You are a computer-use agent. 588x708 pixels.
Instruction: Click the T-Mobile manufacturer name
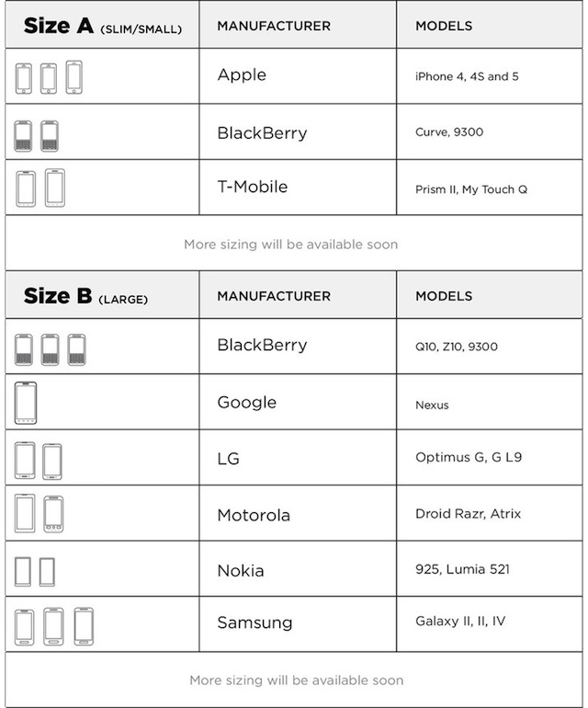[x=252, y=187]
